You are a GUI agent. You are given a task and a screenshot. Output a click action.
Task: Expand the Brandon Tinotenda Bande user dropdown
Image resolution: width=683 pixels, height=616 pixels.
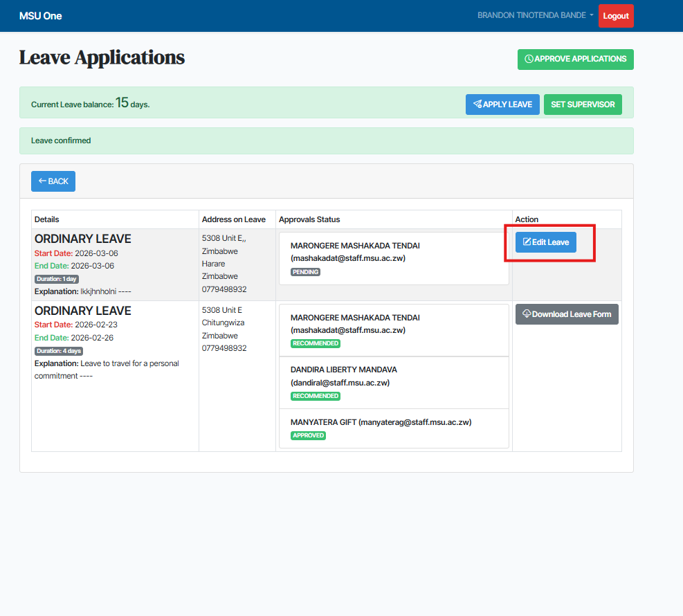pos(535,15)
